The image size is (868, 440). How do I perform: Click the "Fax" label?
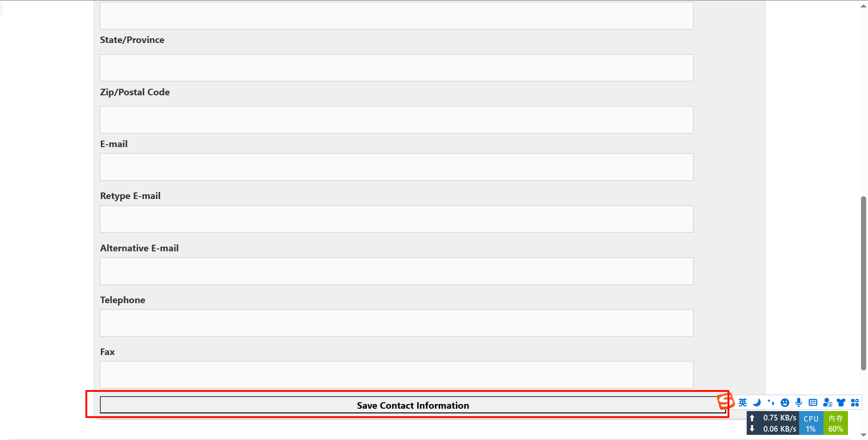(x=107, y=352)
